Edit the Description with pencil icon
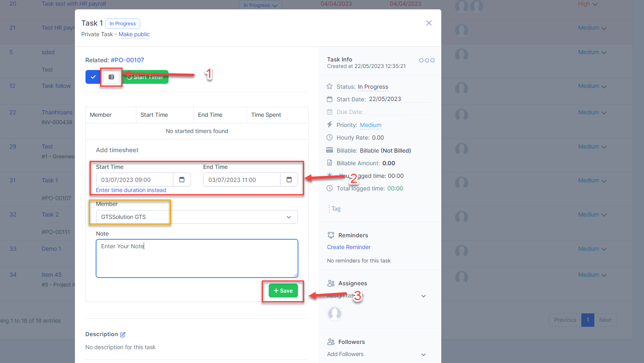Image resolution: width=644 pixels, height=363 pixels. [123, 335]
